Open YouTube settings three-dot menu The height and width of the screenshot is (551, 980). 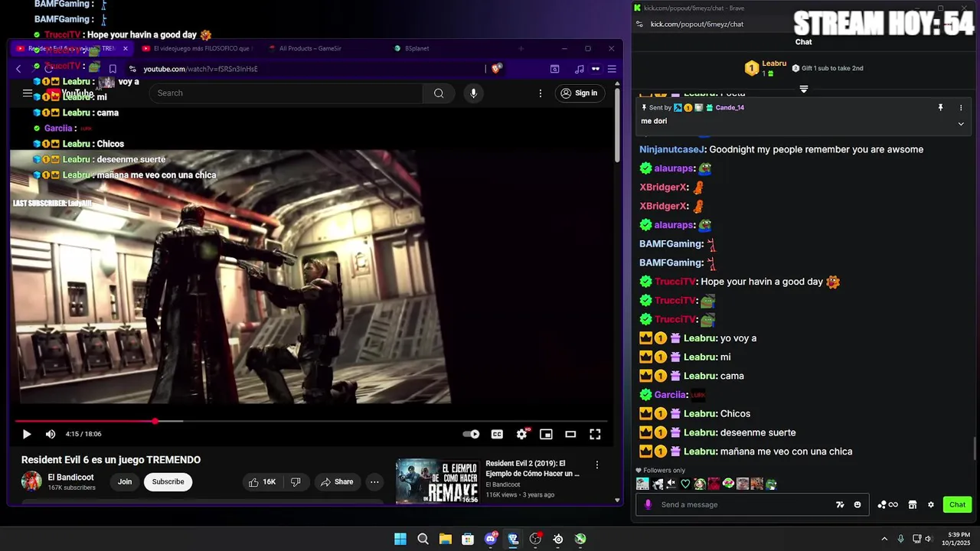(541, 93)
